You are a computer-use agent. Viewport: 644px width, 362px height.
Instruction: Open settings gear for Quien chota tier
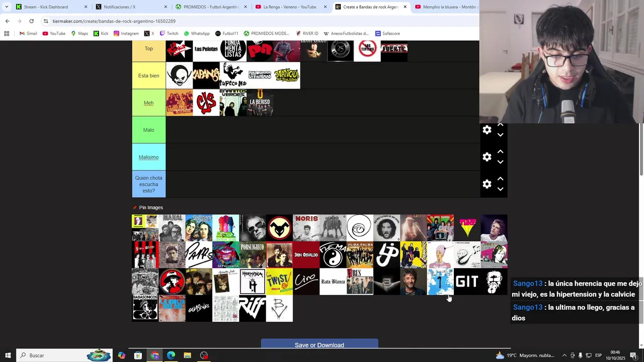coord(487,184)
